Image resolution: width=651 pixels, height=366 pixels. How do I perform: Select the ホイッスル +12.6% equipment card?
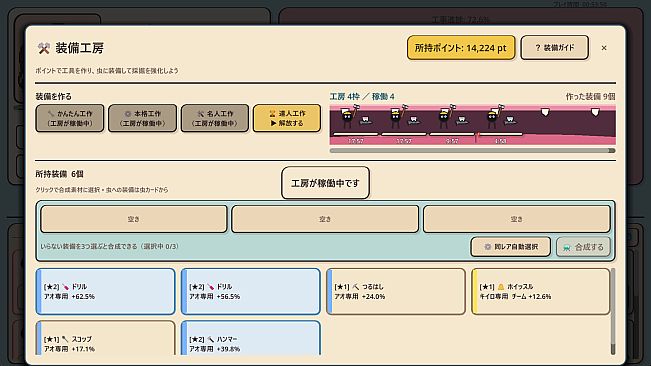click(x=541, y=291)
